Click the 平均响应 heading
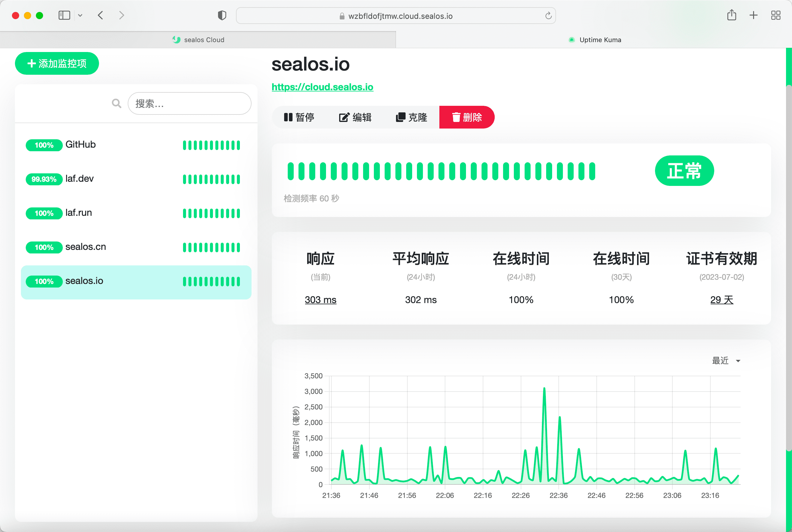 [421, 259]
